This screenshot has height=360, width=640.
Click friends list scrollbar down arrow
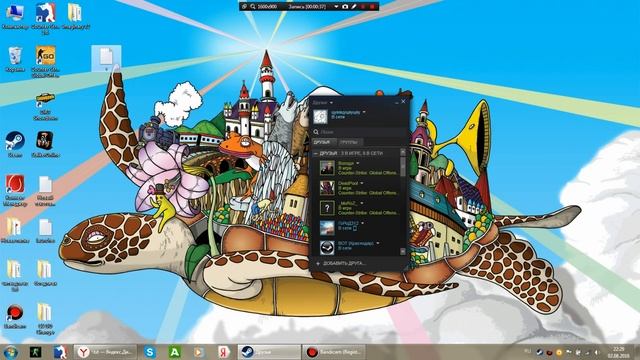click(x=403, y=251)
